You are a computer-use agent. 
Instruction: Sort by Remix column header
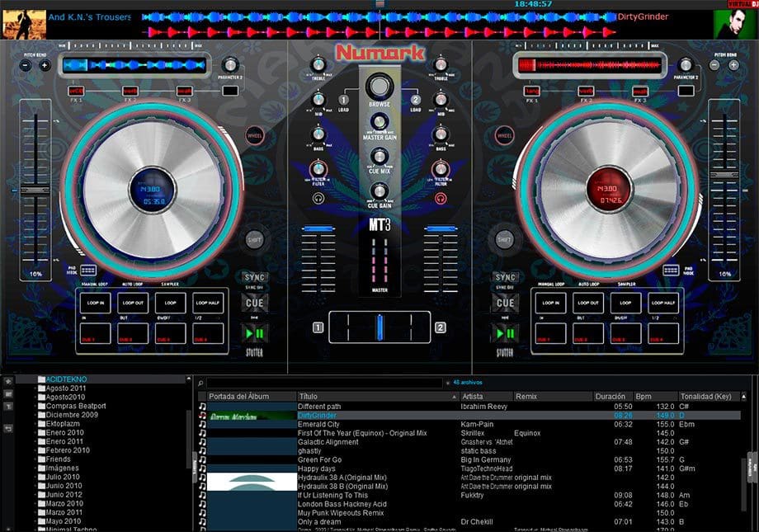[x=553, y=397]
